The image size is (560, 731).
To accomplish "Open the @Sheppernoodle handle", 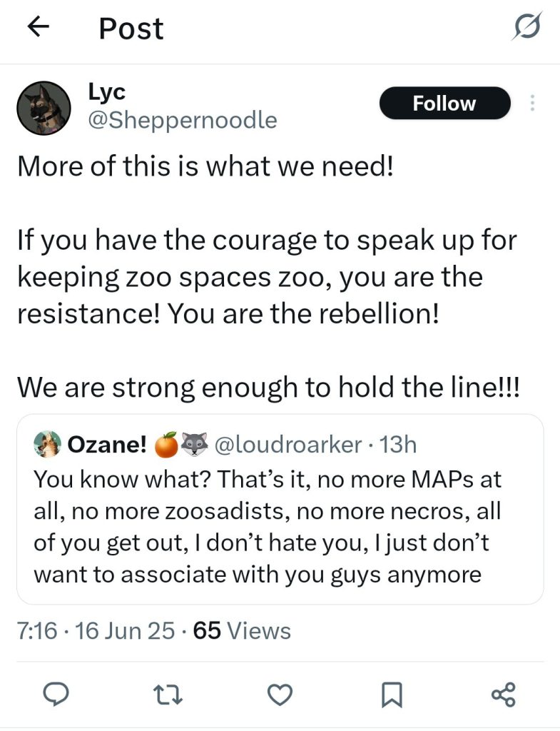I will pos(183,120).
